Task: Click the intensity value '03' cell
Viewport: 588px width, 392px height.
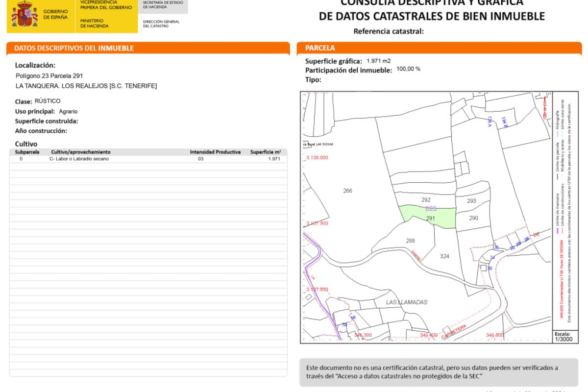Action: [200, 159]
